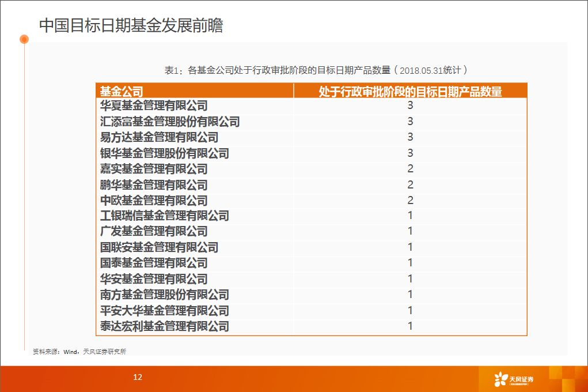Image resolution: width=588 pixels, height=392 pixels.
Task: Click the 天风证券 logo in the footer
Action: pos(513,379)
